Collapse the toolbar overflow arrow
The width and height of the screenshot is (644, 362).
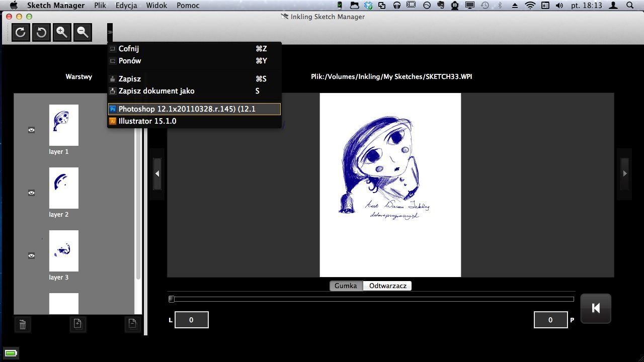(x=110, y=33)
